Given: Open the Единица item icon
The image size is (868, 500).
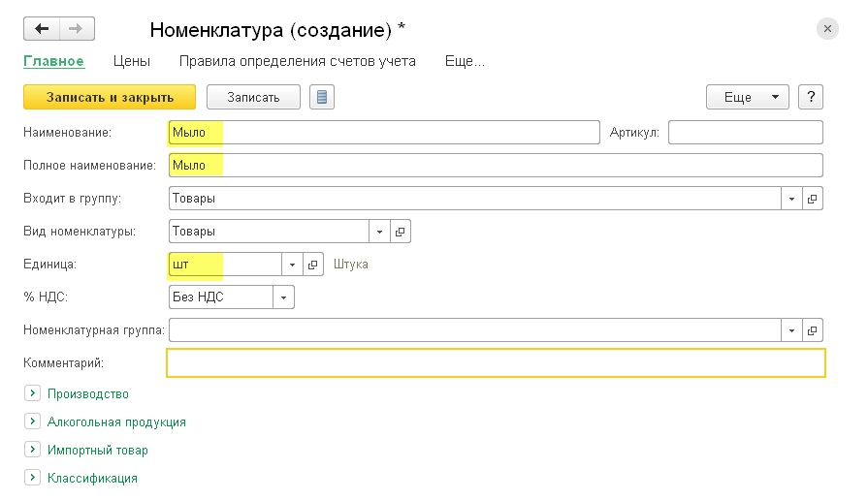Looking at the screenshot, I should coord(312,265).
